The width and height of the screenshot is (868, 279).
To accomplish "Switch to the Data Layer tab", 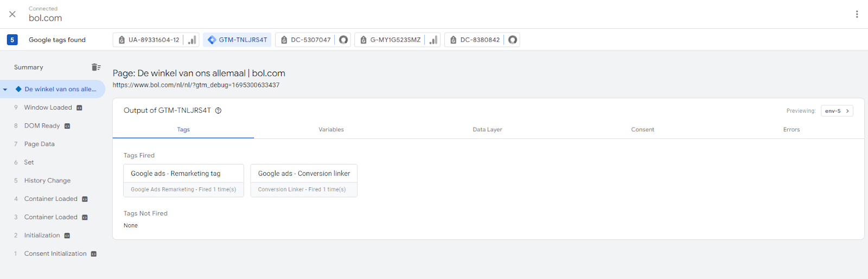I will click(x=487, y=130).
